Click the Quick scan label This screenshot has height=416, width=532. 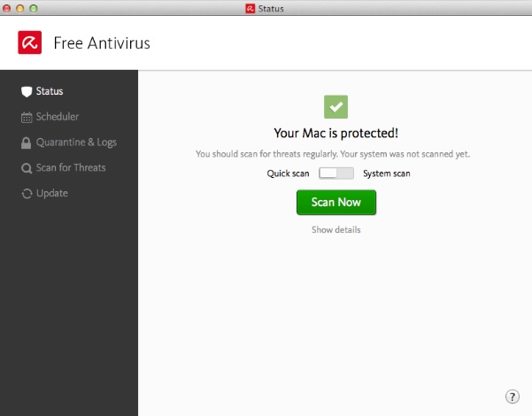288,173
